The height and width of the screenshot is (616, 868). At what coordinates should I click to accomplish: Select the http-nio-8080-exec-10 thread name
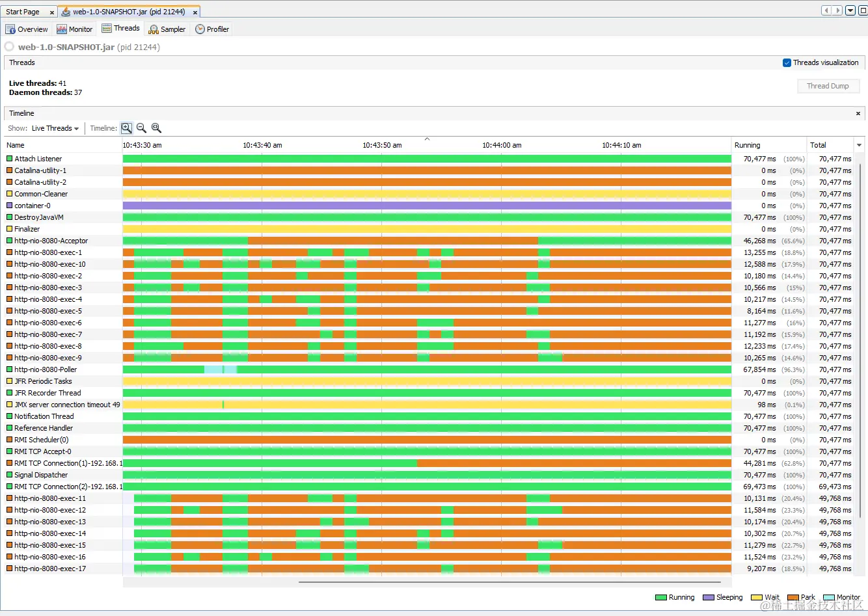[x=50, y=264]
